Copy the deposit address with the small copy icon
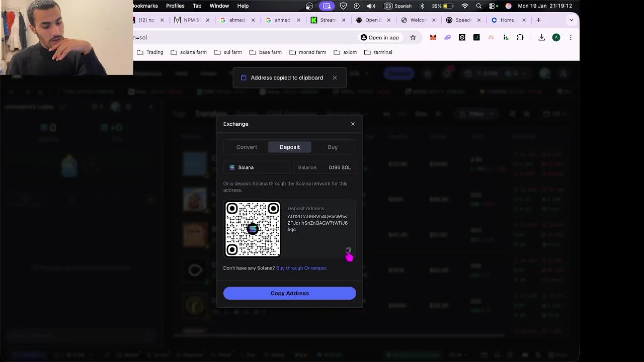644x362 pixels. tap(348, 250)
